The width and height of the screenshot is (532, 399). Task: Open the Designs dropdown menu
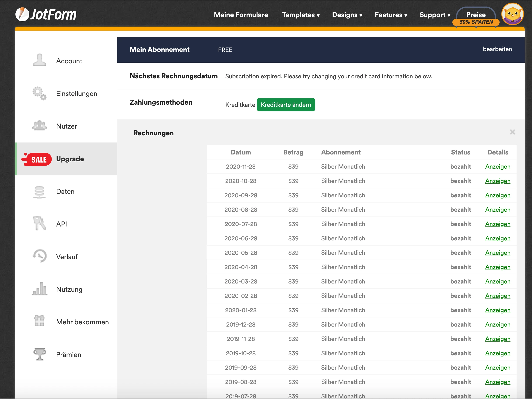[x=347, y=15]
